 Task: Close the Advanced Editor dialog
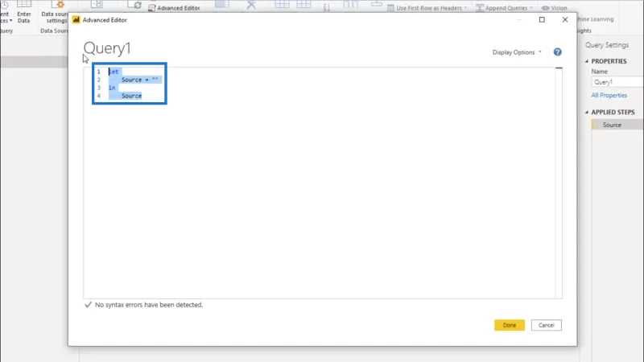click(x=565, y=19)
